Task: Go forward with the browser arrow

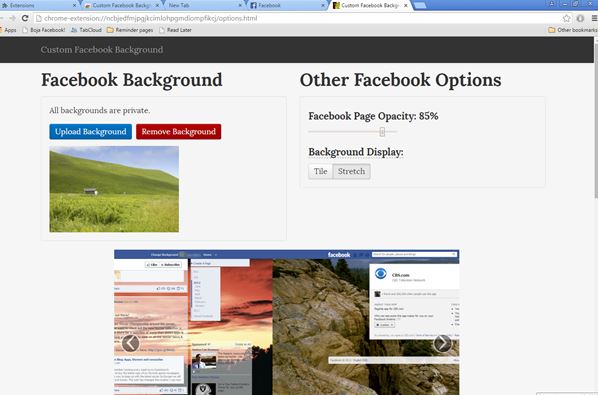Action: click(12, 18)
